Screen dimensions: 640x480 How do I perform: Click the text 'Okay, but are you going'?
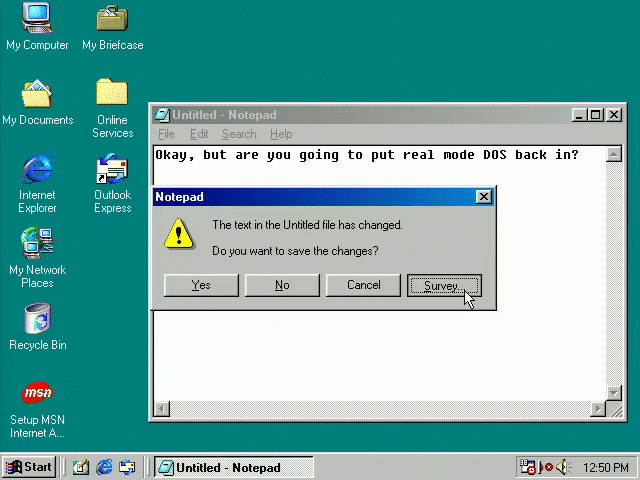coord(247,155)
